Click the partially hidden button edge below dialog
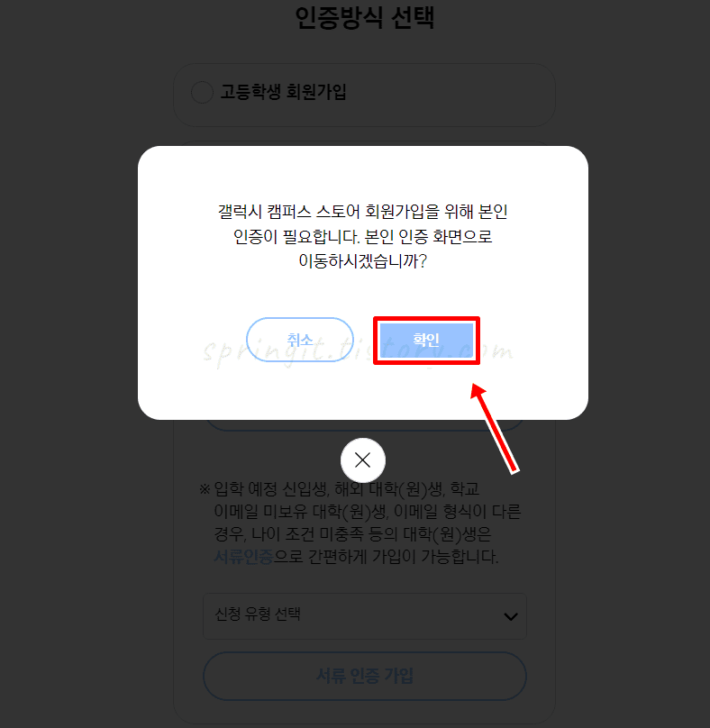The image size is (710, 728). coord(365,425)
